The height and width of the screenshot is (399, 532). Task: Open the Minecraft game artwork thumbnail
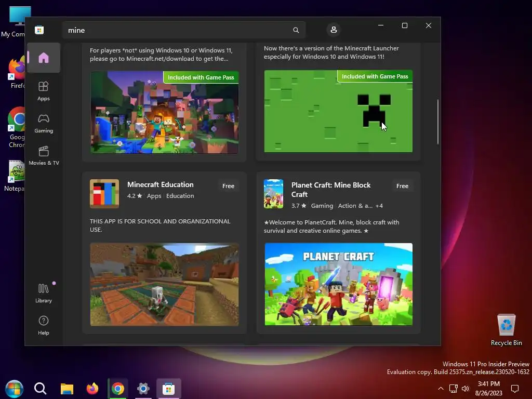[164, 112]
